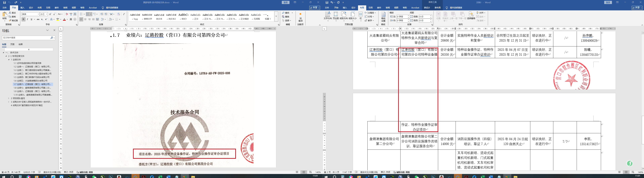Toggle strikethrough formatting
This screenshot has width=644, height=178.
38,19
